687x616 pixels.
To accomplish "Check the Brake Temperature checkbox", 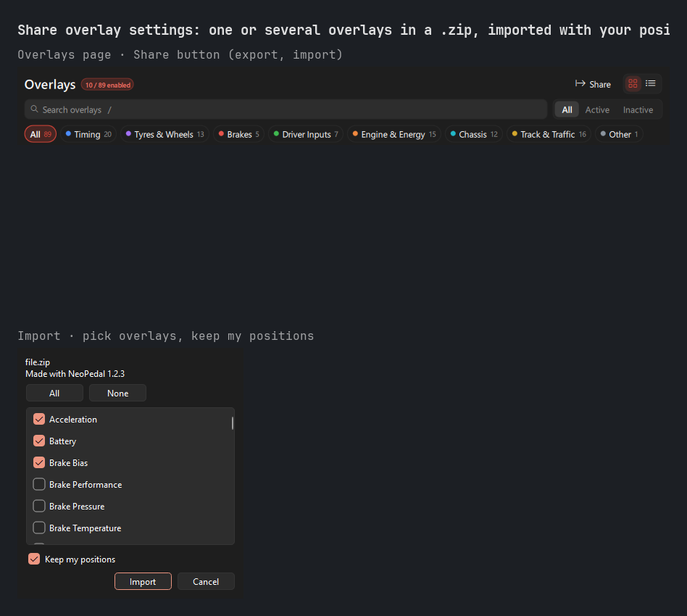I will tap(39, 528).
